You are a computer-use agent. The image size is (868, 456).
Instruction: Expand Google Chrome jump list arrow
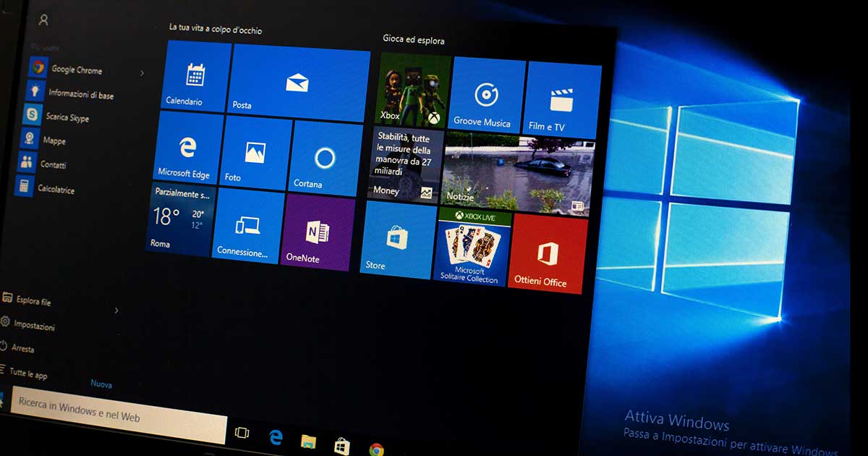142,73
